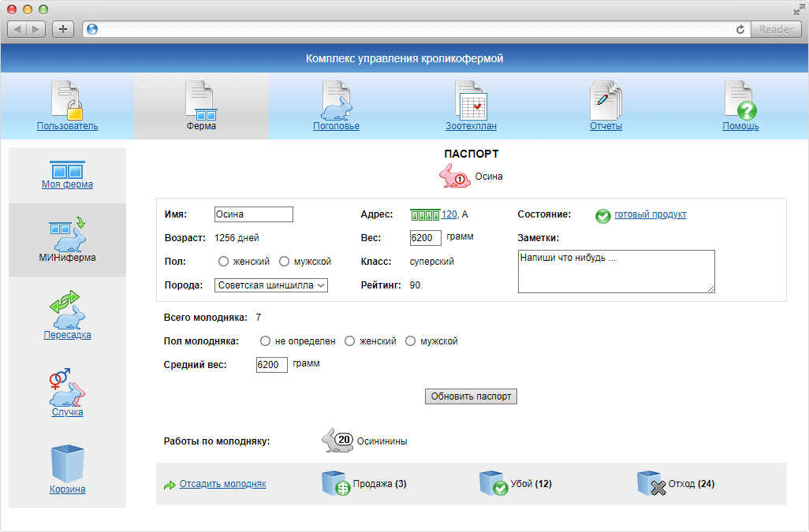Click the Отход bin with cross icon
This screenshot has height=532, width=809.
(651, 484)
